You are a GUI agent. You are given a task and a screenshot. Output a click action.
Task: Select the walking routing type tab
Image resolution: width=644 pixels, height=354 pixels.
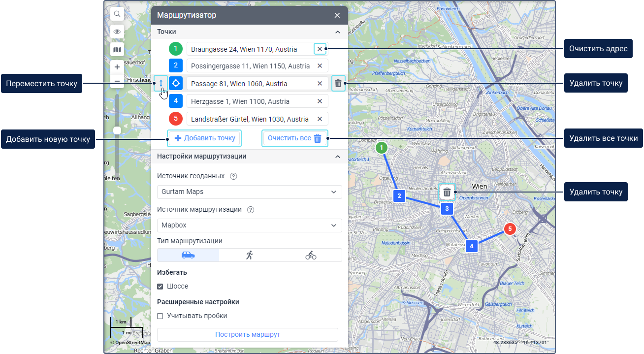250,255
